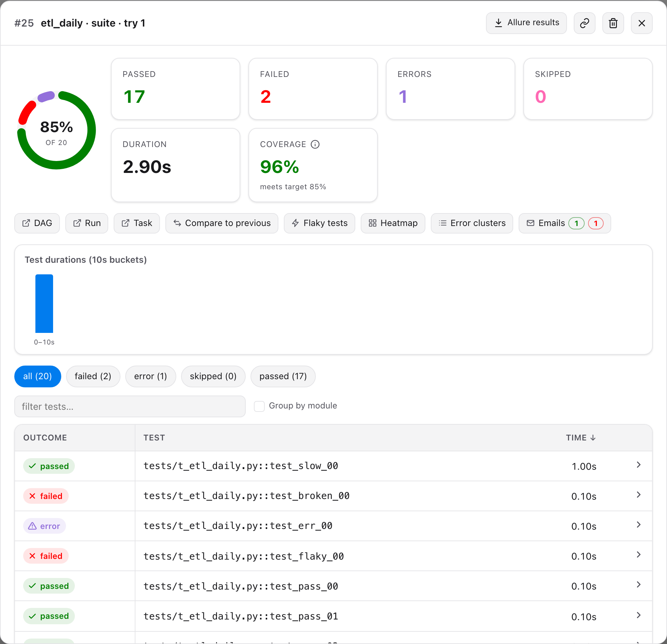
Task: Expand the test_err_00 row chevron
Action: (x=638, y=525)
